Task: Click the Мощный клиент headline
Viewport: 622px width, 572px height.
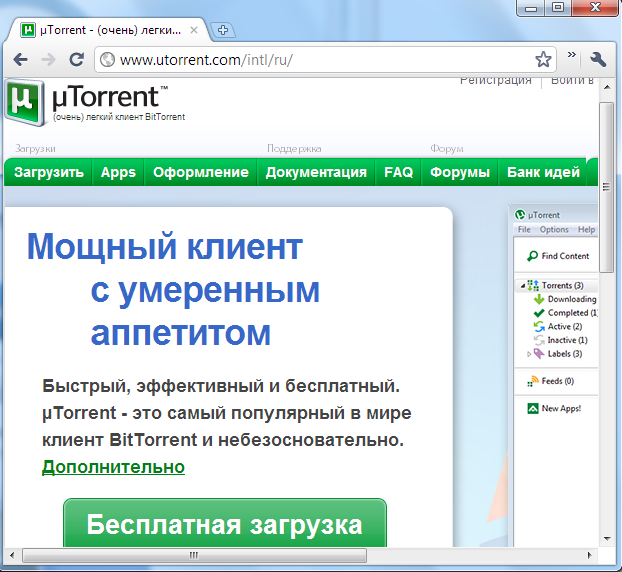Action: (x=165, y=247)
